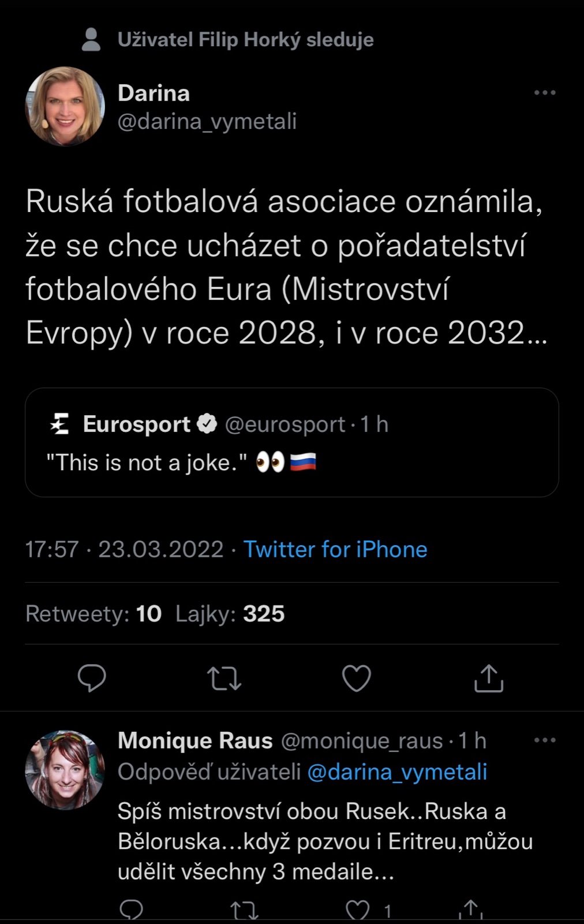Share Monique Raus's reply
Image resolution: width=584 pixels, height=924 pixels.
point(471,911)
